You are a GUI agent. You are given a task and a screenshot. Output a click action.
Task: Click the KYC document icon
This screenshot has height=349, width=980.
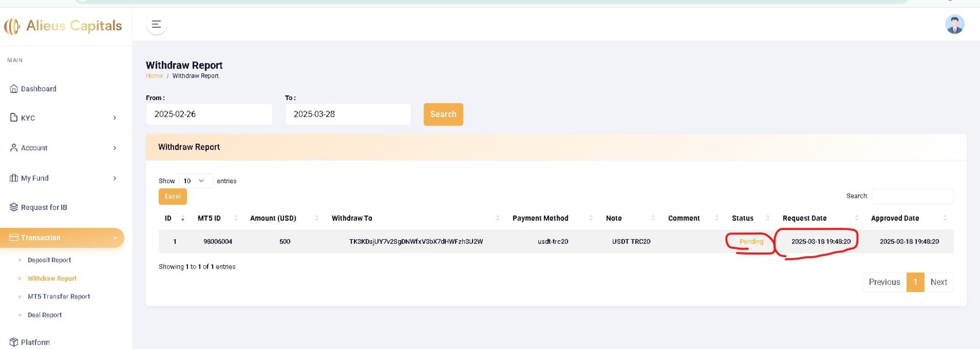(x=14, y=117)
